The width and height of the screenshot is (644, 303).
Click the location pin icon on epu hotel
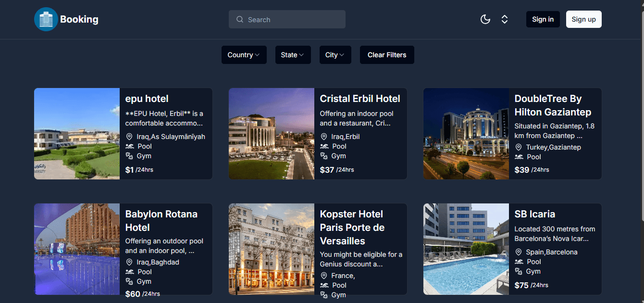129,137
